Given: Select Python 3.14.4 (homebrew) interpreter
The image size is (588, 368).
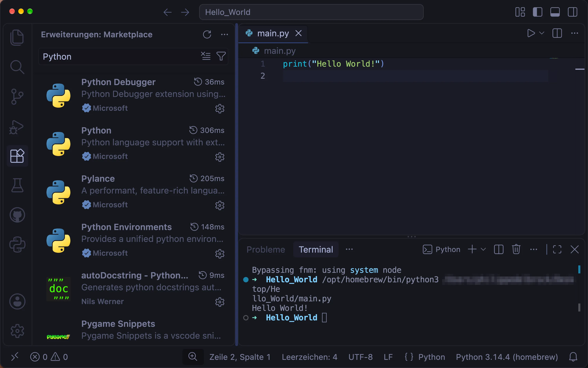Looking at the screenshot, I should [x=507, y=357].
